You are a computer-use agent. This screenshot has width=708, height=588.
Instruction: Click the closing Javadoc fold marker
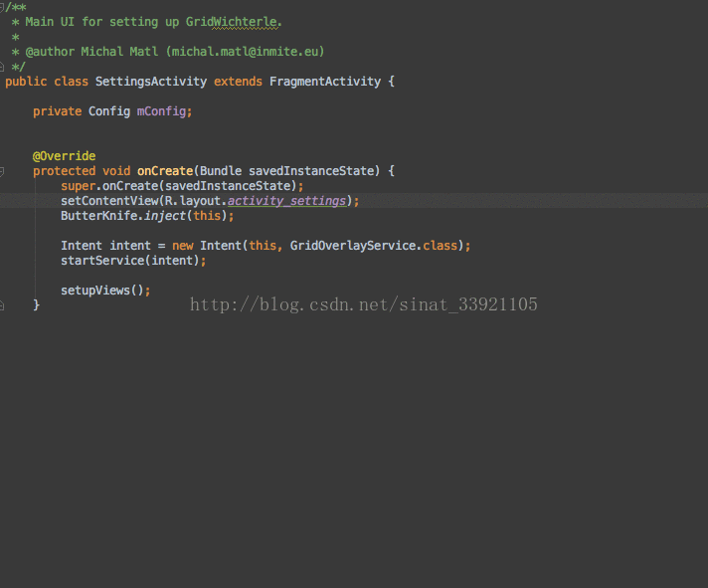[2, 68]
